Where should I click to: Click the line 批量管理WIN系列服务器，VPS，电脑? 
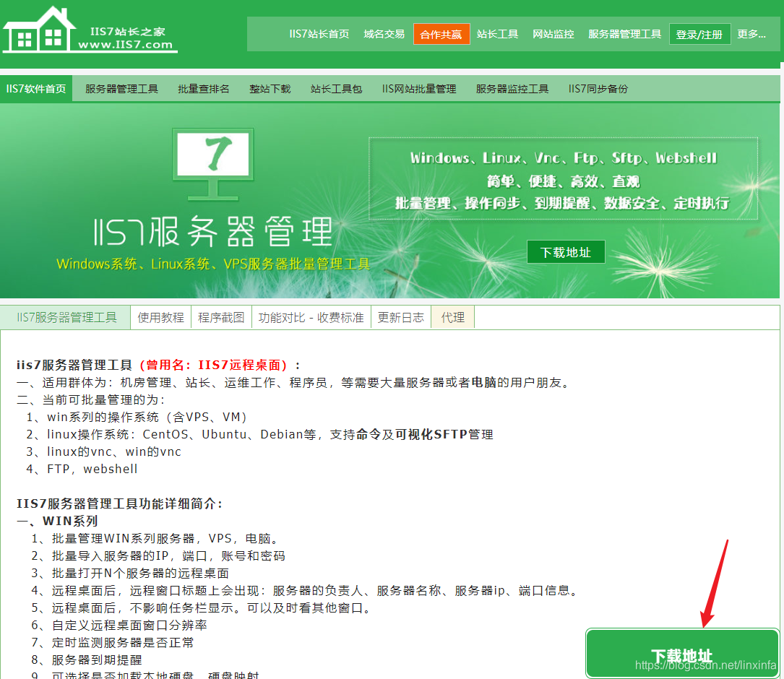(155, 538)
